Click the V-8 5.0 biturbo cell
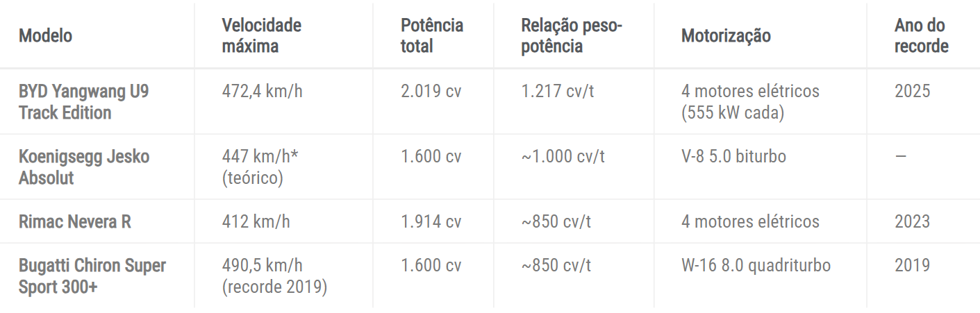 (733, 156)
